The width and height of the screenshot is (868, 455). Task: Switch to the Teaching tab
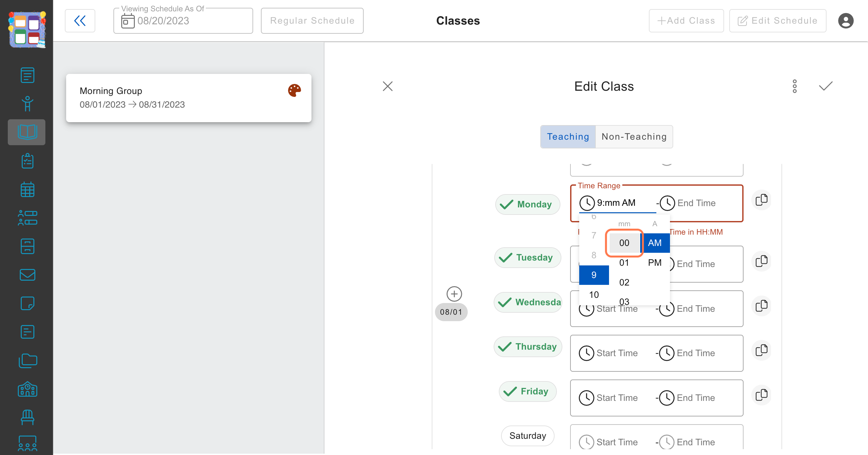(x=568, y=137)
